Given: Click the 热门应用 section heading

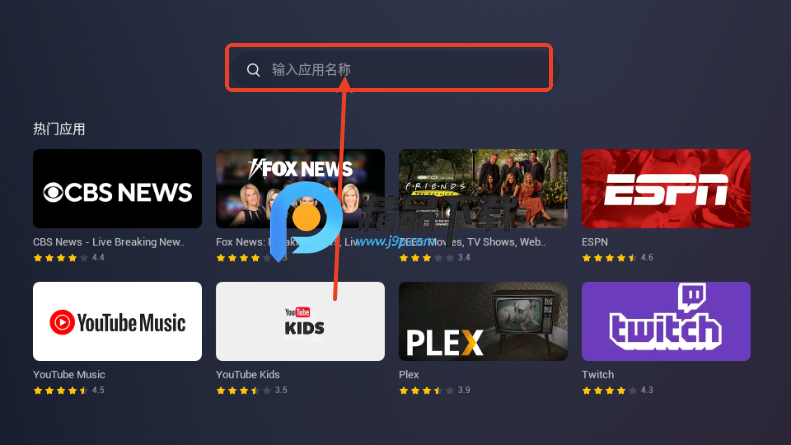Looking at the screenshot, I should [59, 129].
